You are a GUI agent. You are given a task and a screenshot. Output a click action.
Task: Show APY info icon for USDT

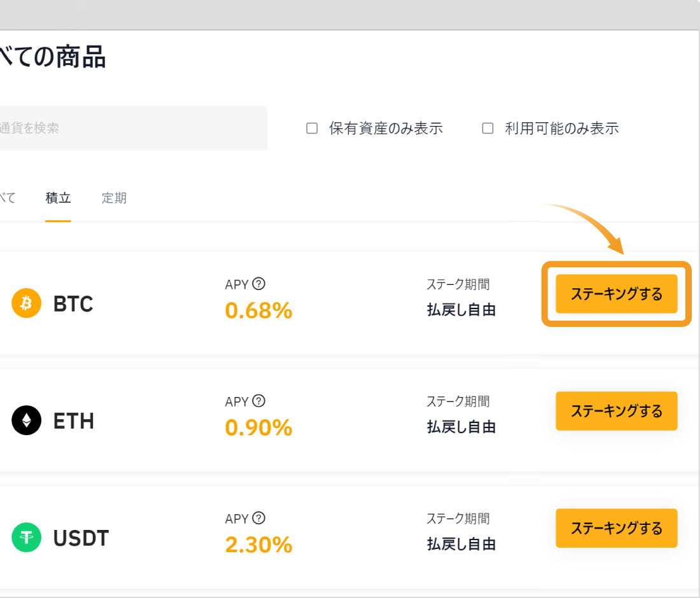tap(258, 518)
